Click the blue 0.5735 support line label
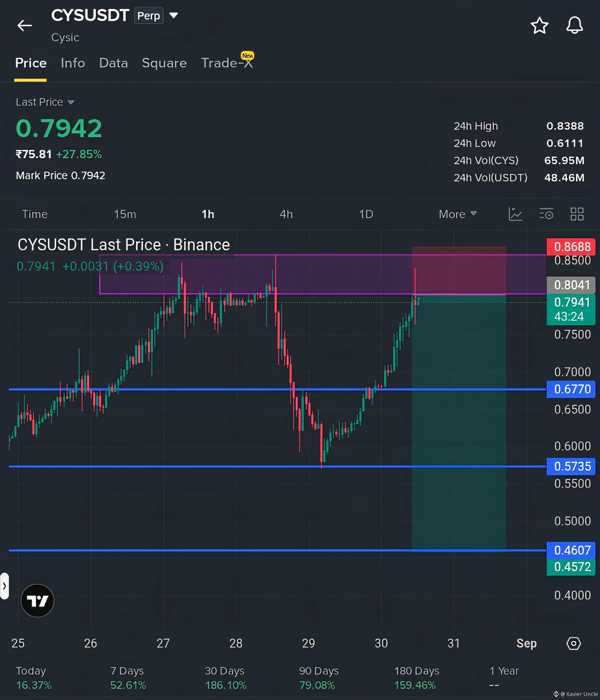Viewport: 600px width, 700px height. click(x=571, y=466)
